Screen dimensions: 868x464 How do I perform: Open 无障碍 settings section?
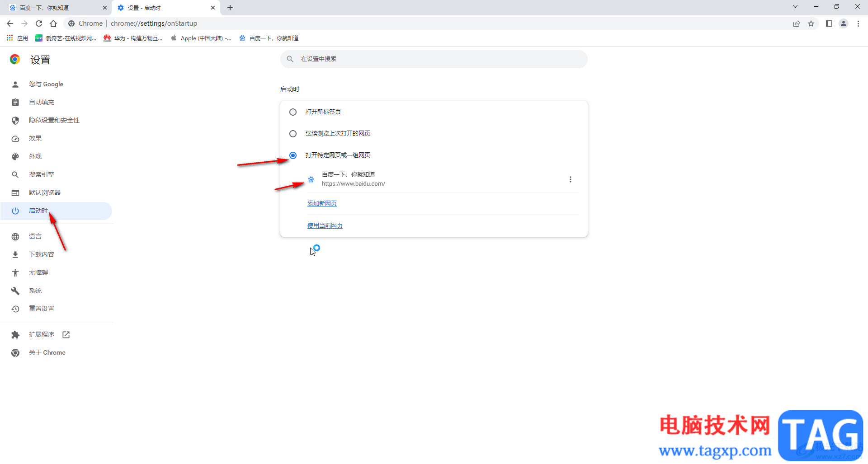tap(56, 273)
